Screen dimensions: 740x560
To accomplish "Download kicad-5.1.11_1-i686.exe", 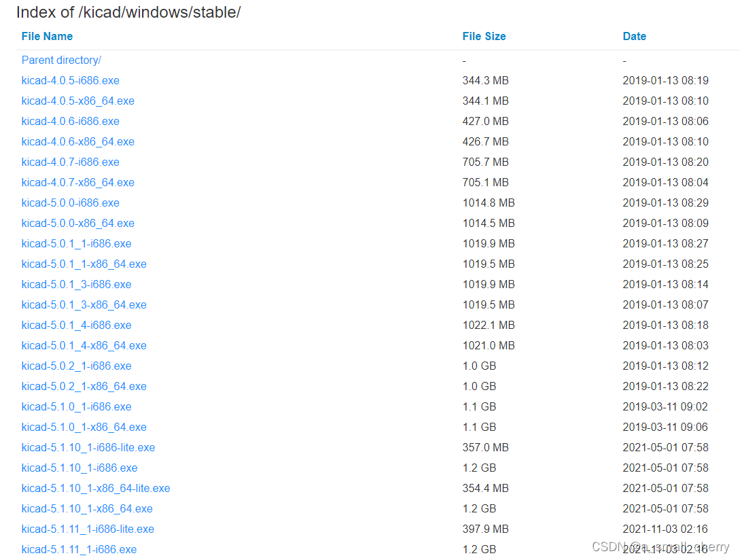I will [80, 550].
